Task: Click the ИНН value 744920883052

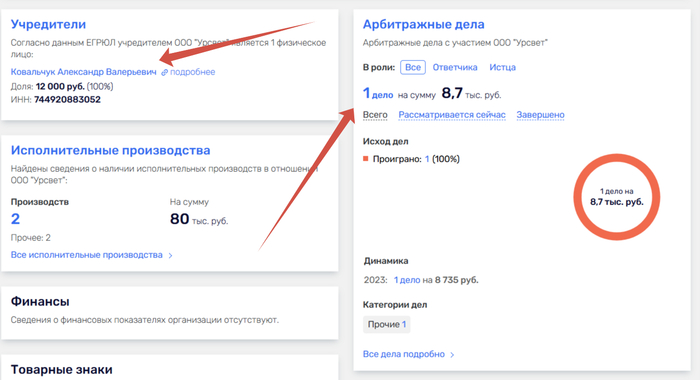Action: pyautogui.click(x=67, y=100)
